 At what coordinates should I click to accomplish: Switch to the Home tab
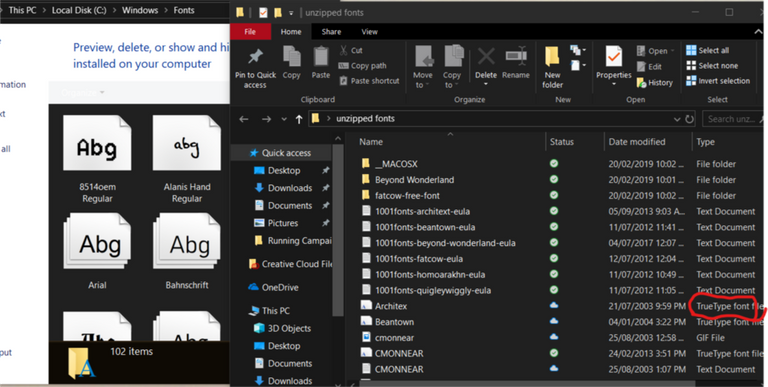291,32
